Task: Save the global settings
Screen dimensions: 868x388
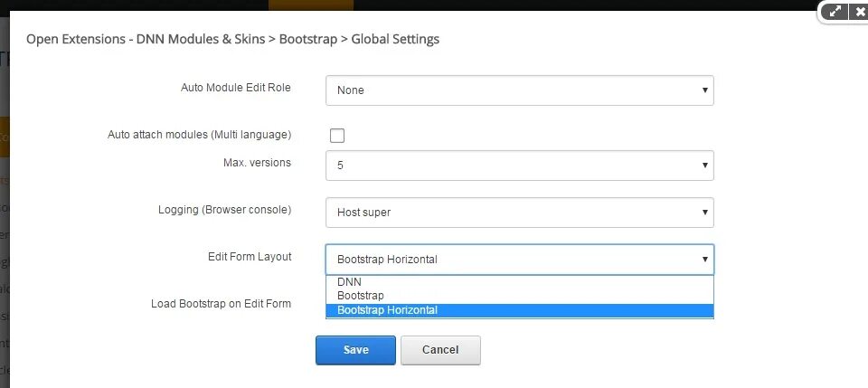Action: coord(355,350)
